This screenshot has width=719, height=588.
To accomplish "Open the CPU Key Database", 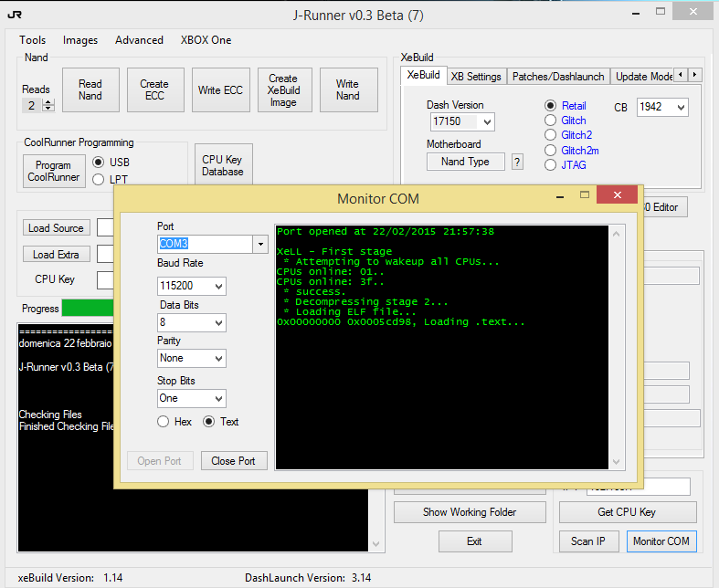I will [x=223, y=165].
